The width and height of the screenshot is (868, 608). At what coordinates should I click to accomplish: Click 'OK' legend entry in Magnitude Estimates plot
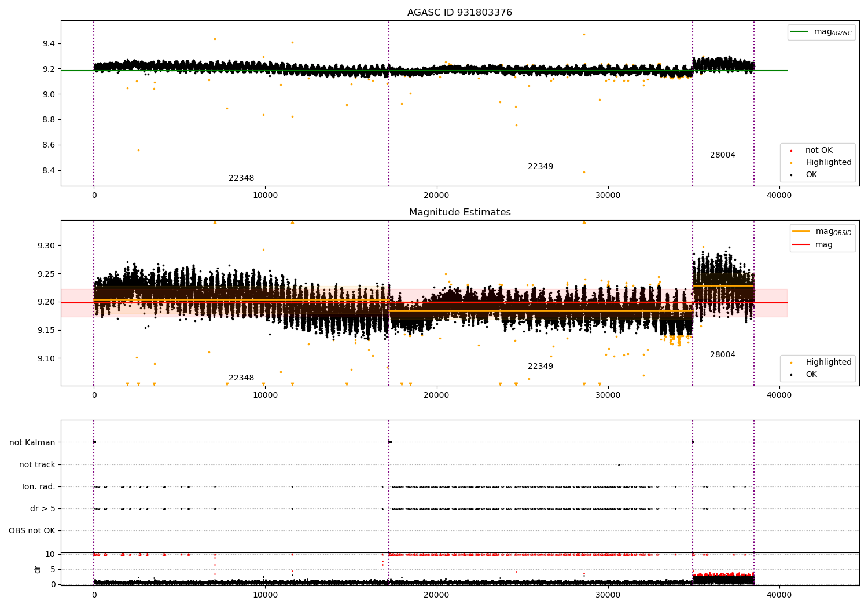[x=804, y=375]
